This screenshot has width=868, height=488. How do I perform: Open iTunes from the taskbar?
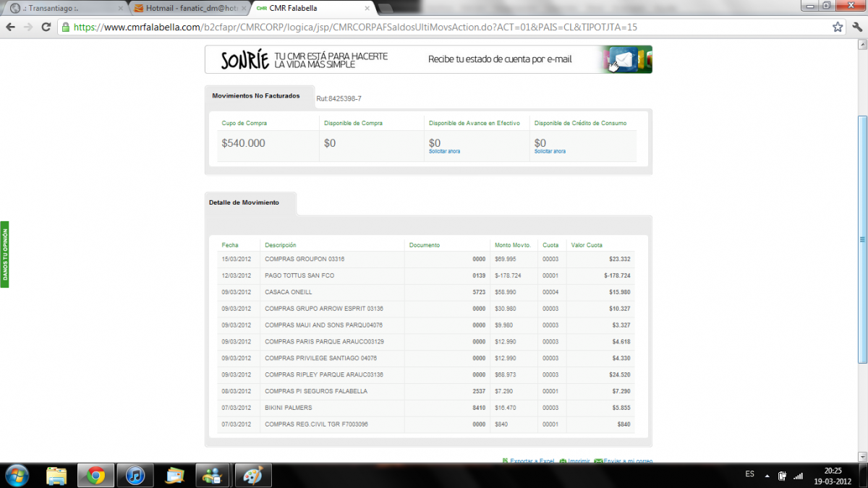pos(136,476)
